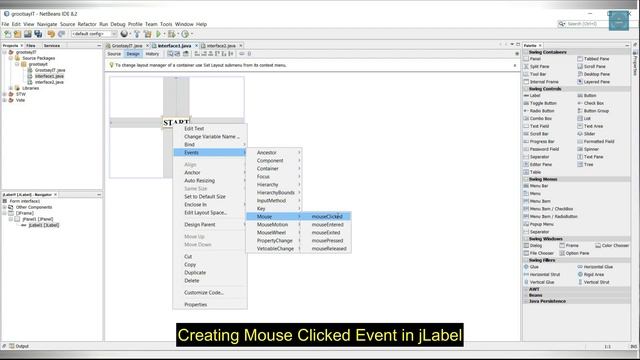Select interface2.java in the Projects tree
Screen dimensions: 640x360
(49, 82)
